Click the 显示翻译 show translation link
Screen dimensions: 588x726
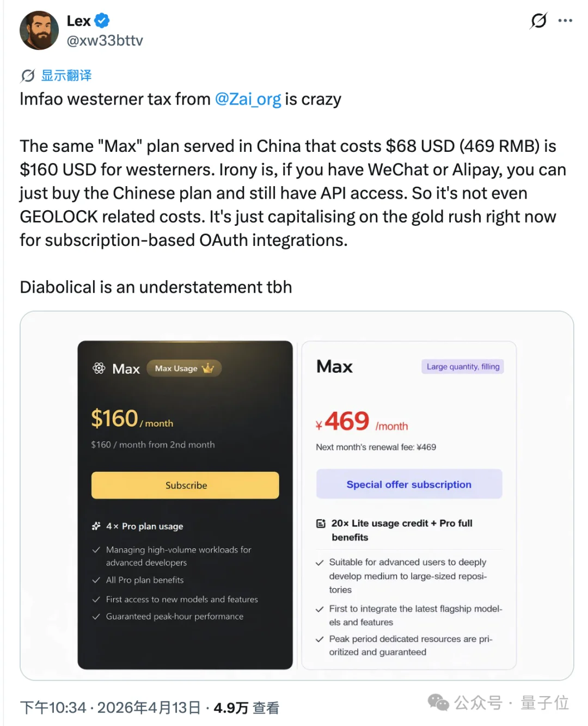pyautogui.click(x=66, y=76)
